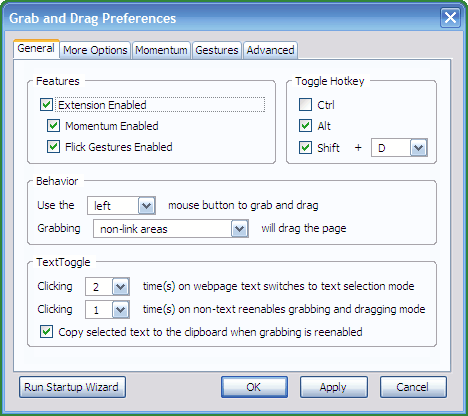
Task: Click the Grab and Drag Preferences title
Action: coord(92,18)
